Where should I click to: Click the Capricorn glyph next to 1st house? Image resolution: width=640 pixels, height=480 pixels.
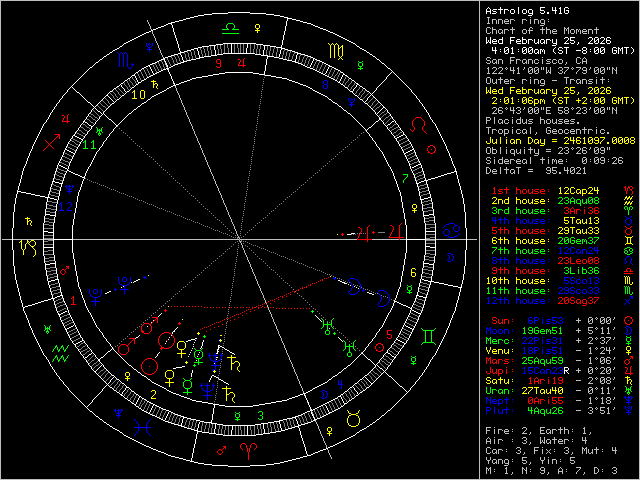[628, 189]
